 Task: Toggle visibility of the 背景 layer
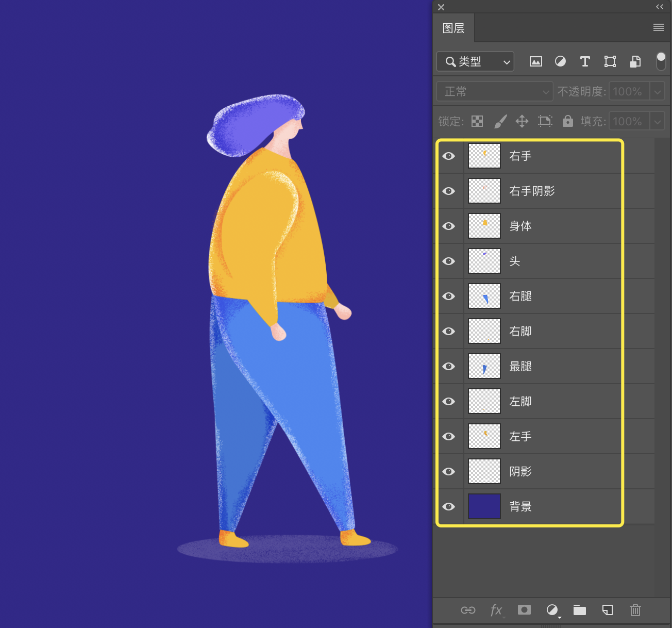point(449,507)
